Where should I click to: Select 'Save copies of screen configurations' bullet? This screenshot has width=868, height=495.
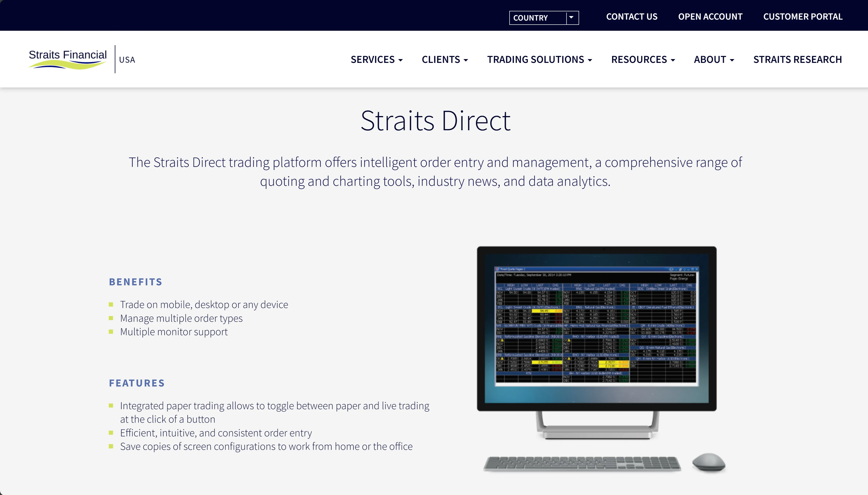pos(266,446)
